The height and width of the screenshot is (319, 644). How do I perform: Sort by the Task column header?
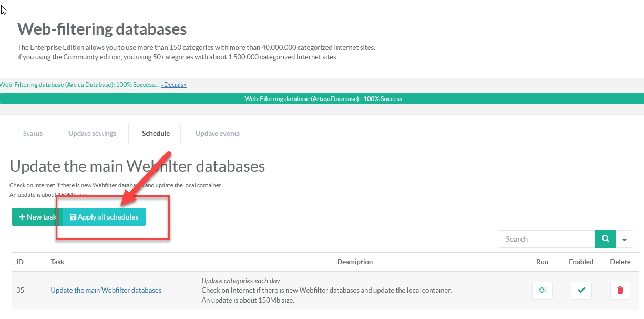pos(57,262)
